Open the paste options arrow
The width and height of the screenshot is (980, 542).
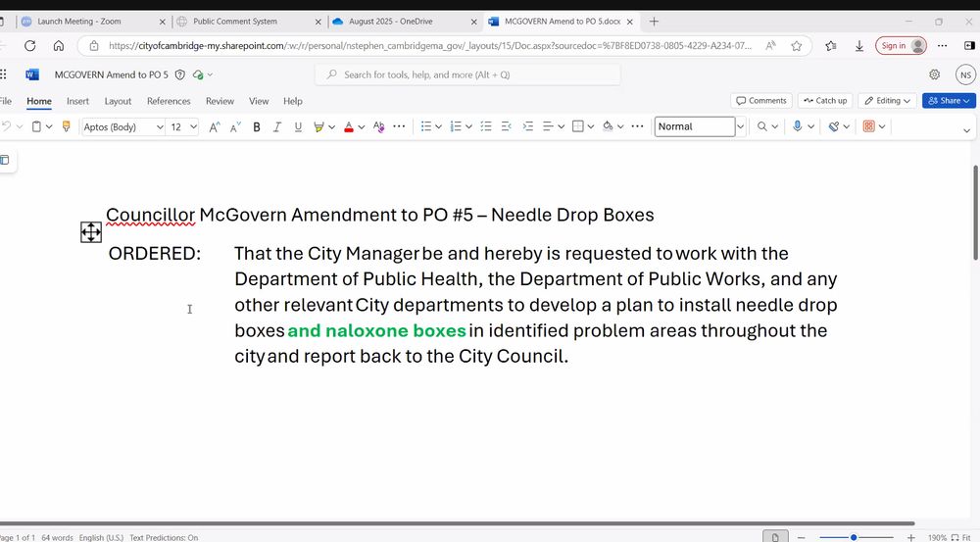click(x=49, y=126)
